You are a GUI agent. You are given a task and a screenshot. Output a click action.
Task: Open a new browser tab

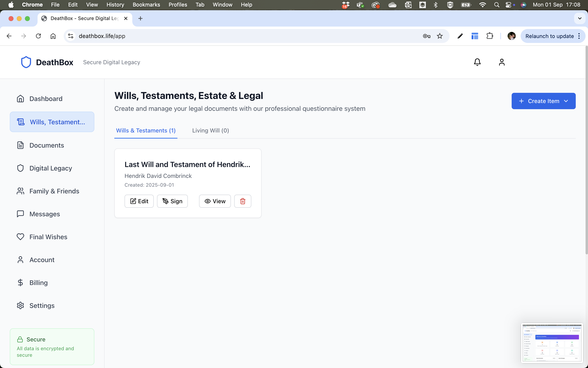(x=140, y=18)
